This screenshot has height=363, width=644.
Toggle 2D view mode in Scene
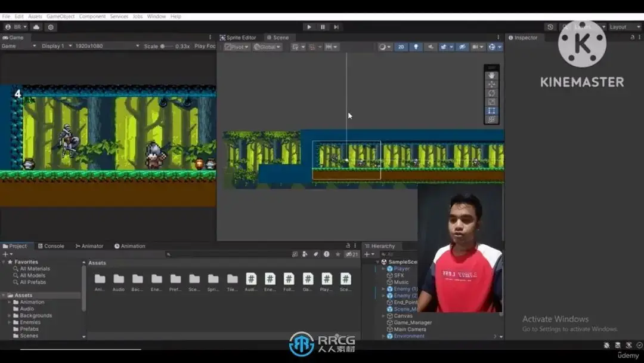coord(401,47)
